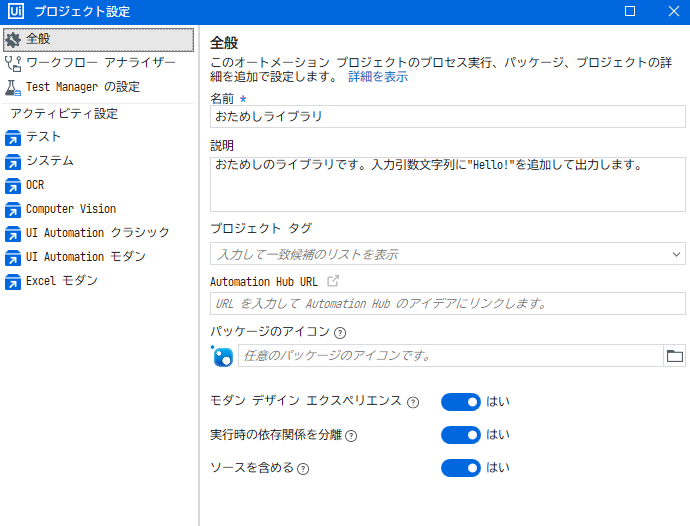Image resolution: width=690 pixels, height=526 pixels.
Task: Click the Automation Hub URL input field
Action: [x=448, y=304]
